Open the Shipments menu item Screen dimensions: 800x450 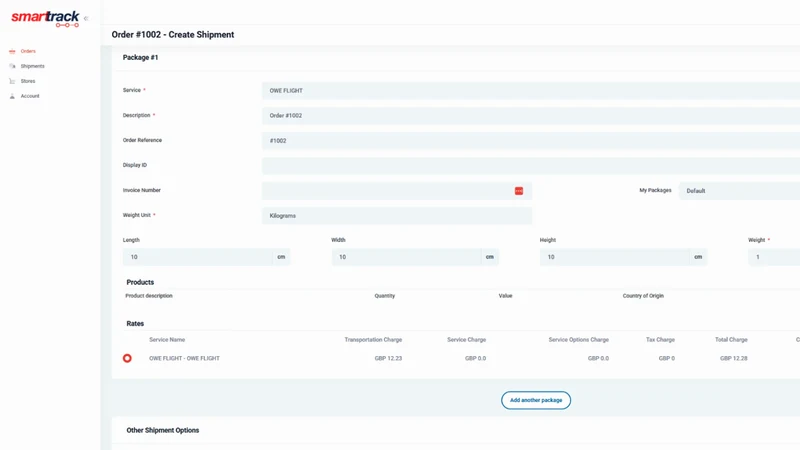(x=33, y=66)
